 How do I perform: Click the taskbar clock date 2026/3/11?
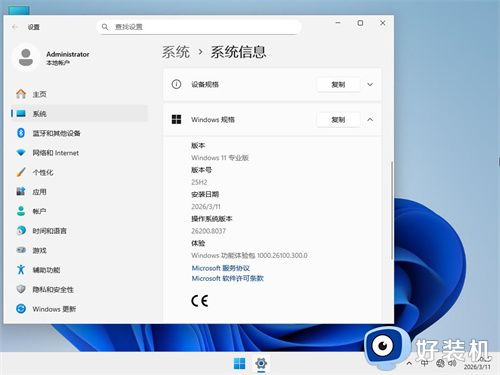[x=477, y=367]
